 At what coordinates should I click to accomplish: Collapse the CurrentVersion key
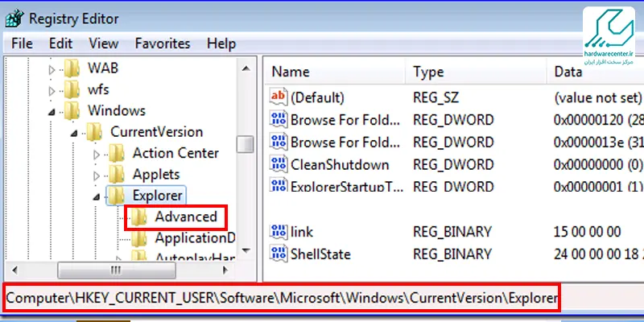pos(74,134)
